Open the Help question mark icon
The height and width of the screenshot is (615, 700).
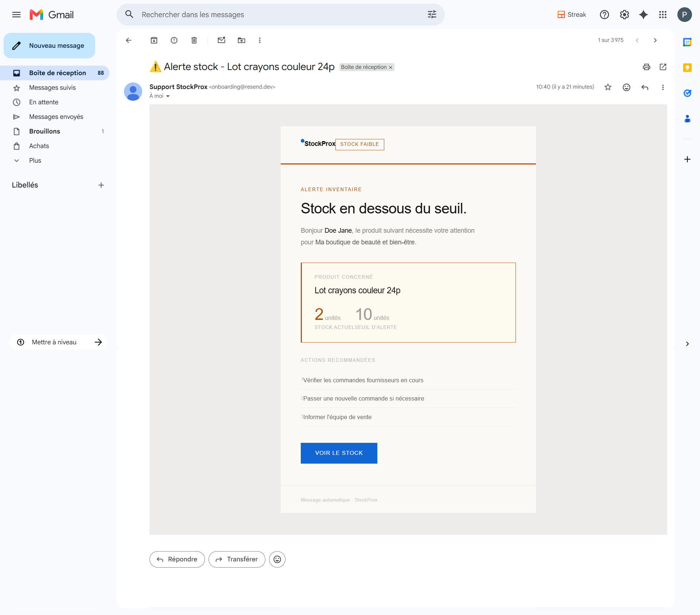[604, 15]
